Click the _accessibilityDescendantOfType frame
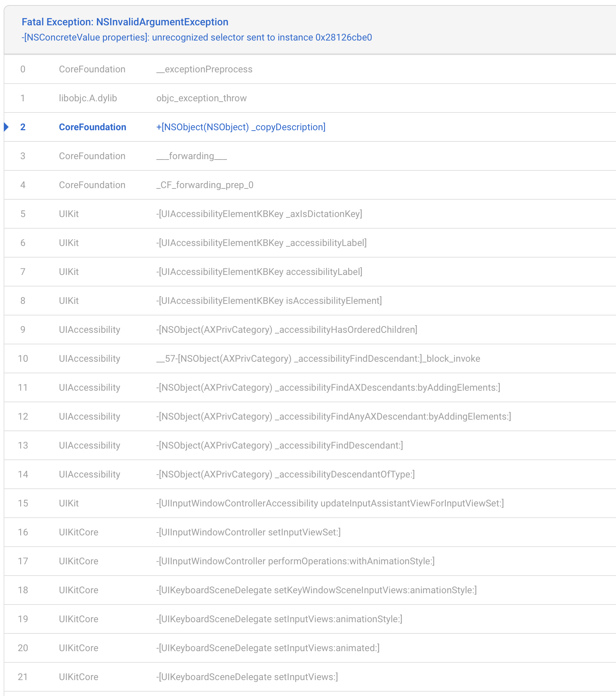The width and height of the screenshot is (616, 696). pos(285,474)
